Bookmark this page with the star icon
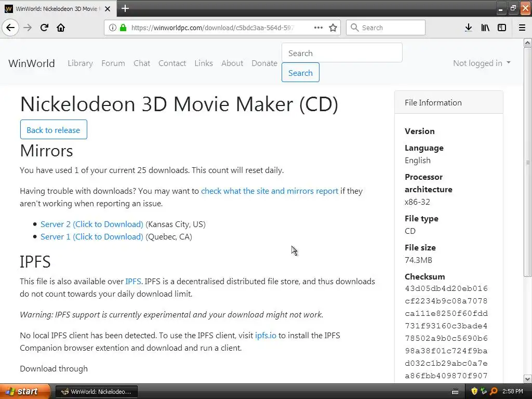Screen dimensions: 532x399 (x=333, y=28)
